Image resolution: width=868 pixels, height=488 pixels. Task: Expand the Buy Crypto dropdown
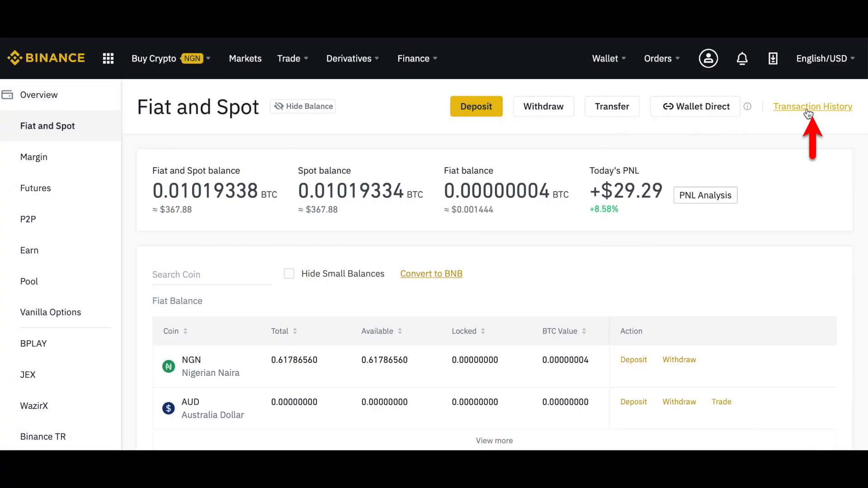pyautogui.click(x=170, y=58)
